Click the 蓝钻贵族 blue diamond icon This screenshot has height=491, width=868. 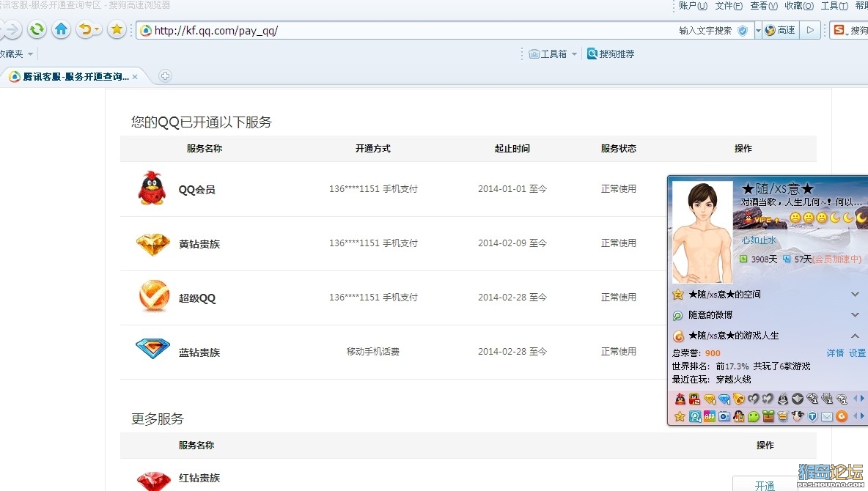(x=152, y=349)
